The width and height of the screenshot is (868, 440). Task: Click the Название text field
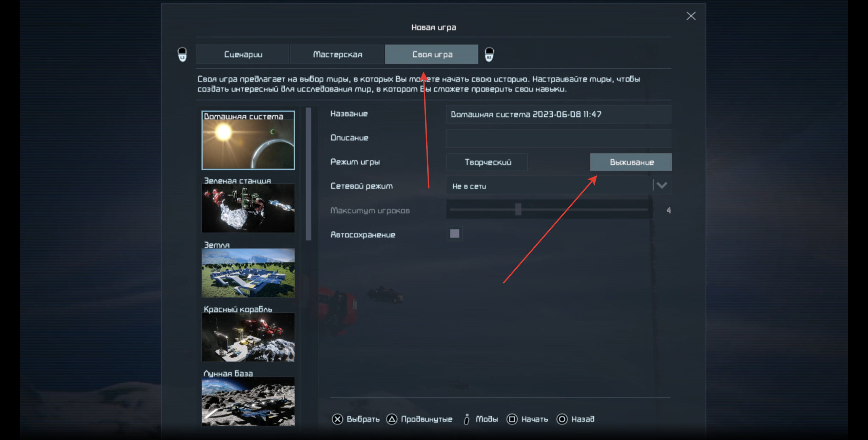pyautogui.click(x=558, y=114)
